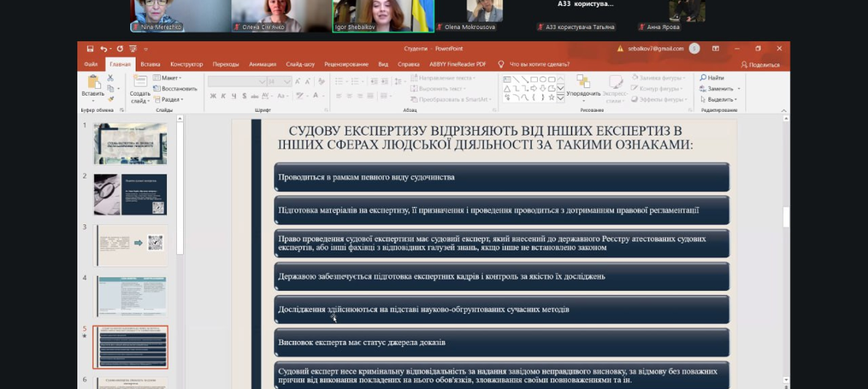Cut selection using the scissors icon

pyautogui.click(x=110, y=78)
